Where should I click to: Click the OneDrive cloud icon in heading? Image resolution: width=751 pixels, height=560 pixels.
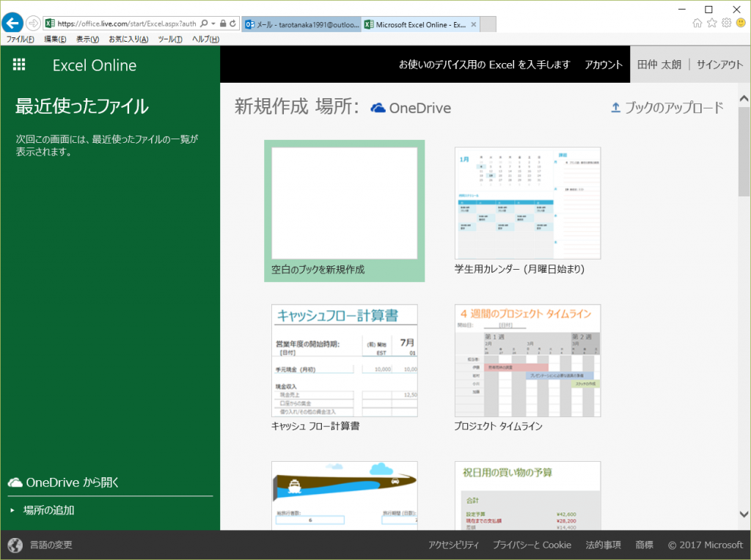[378, 108]
